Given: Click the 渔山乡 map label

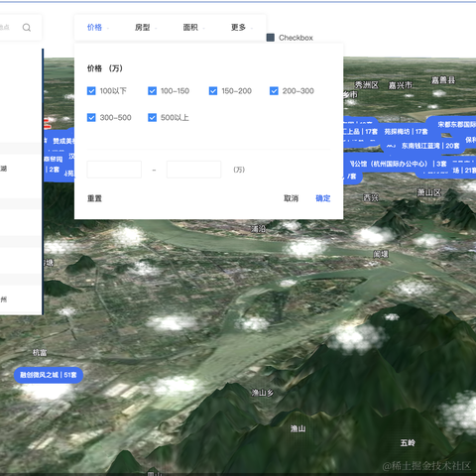Looking at the screenshot, I should [263, 393].
